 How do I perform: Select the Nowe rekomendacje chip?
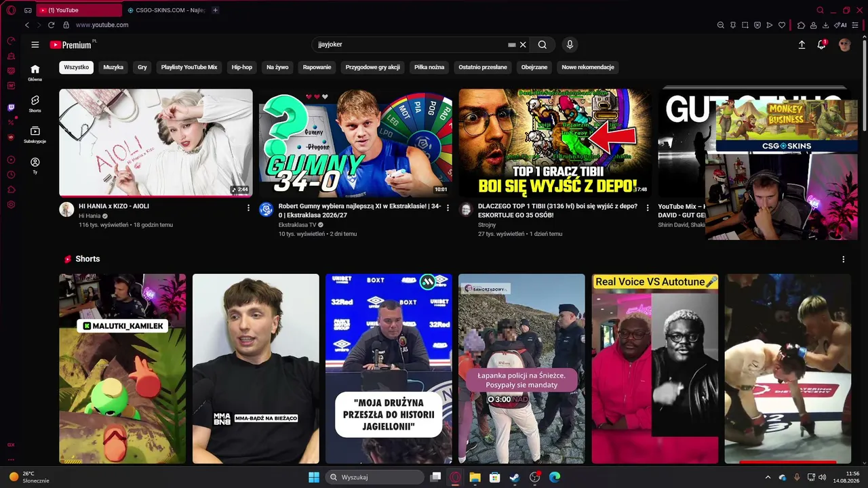(588, 67)
